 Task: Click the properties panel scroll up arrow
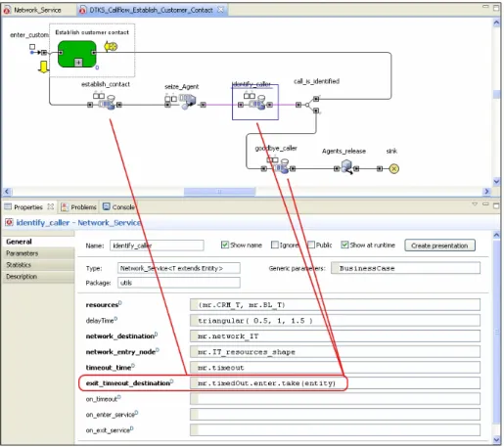496,235
